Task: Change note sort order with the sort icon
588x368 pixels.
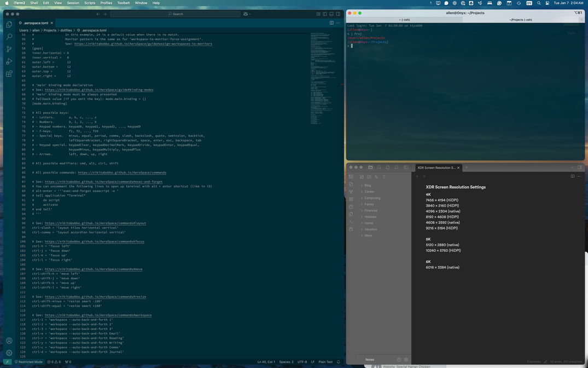Action: 377,177
